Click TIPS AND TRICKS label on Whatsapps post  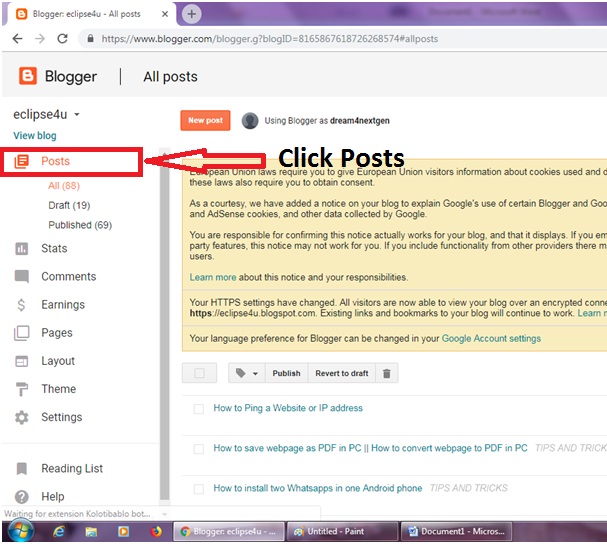469,488
